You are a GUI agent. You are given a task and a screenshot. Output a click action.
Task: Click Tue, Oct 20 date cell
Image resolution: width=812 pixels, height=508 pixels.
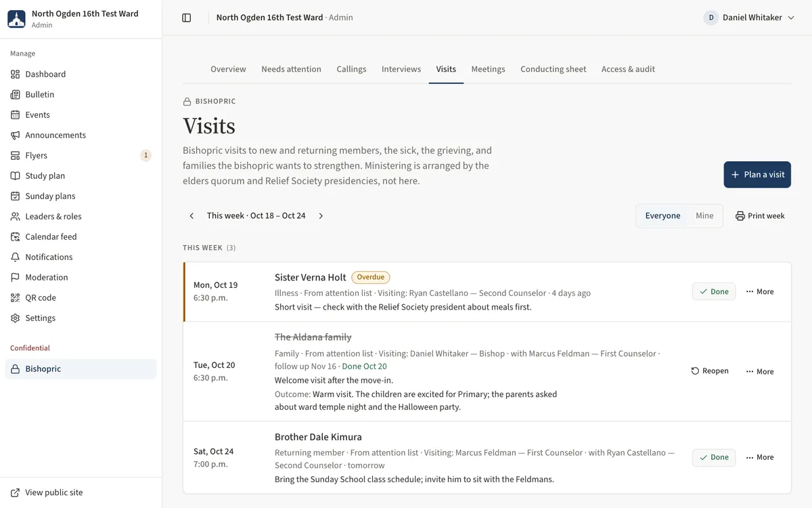[x=214, y=371]
